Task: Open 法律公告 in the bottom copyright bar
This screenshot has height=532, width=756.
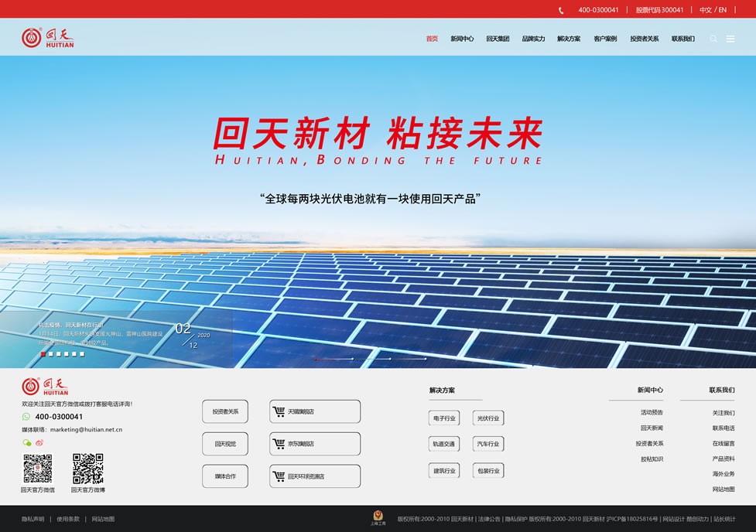Action: click(x=489, y=519)
